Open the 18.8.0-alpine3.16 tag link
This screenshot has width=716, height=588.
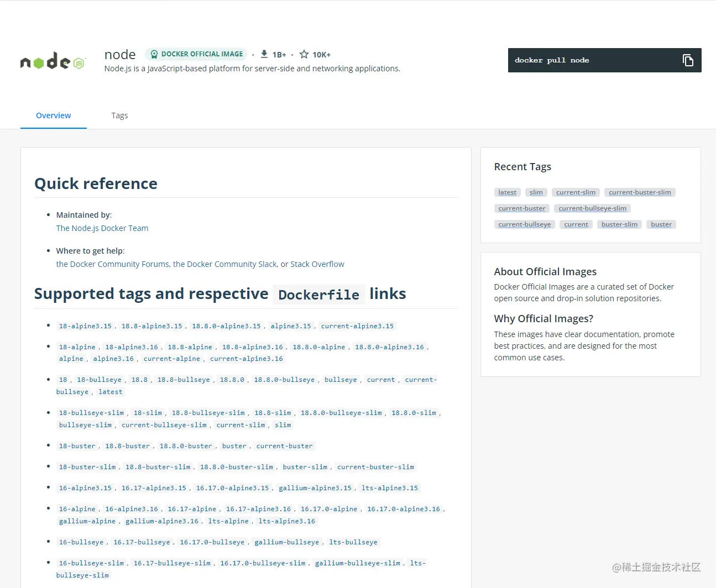389,347
